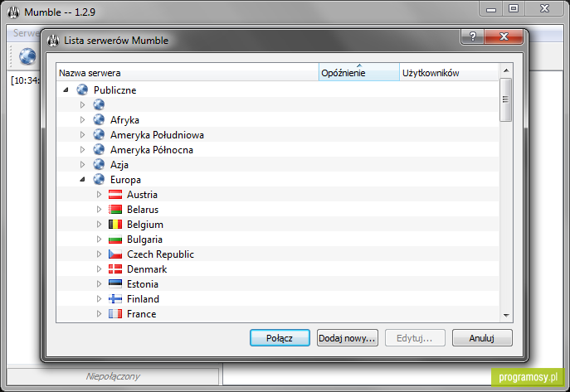
Task: Open the question mark help button in the dialog
Action: point(473,36)
